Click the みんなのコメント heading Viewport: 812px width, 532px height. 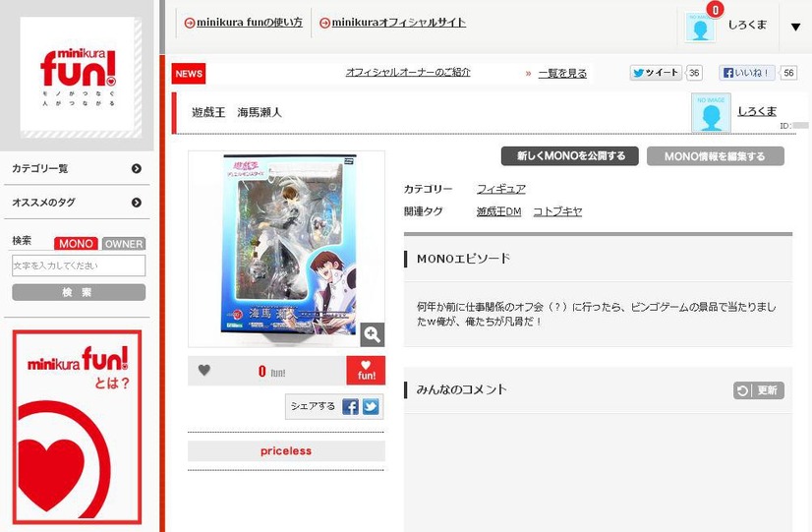461,389
